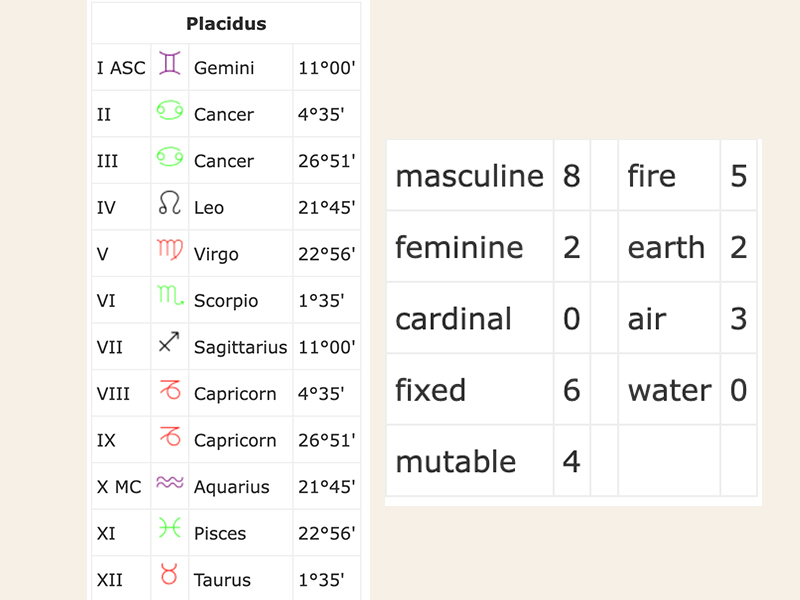Click the water element label
The image size is (800, 600).
[669, 390]
